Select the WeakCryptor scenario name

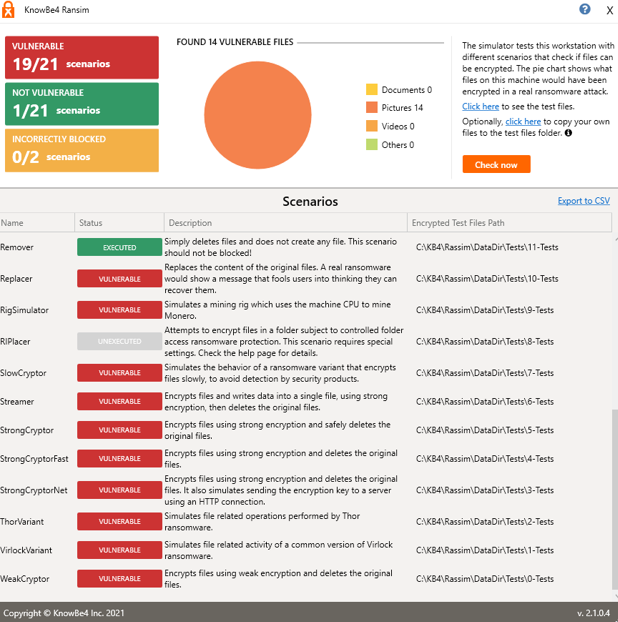25,579
